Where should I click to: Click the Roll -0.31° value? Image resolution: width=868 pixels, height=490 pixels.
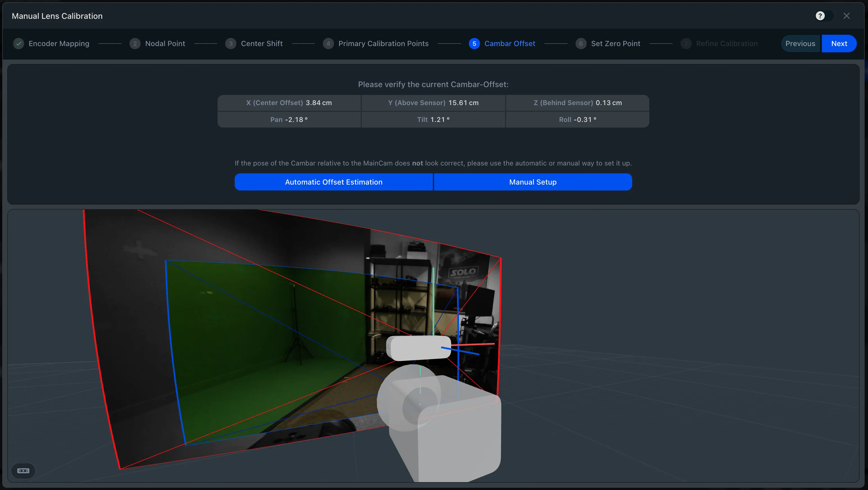coord(577,120)
